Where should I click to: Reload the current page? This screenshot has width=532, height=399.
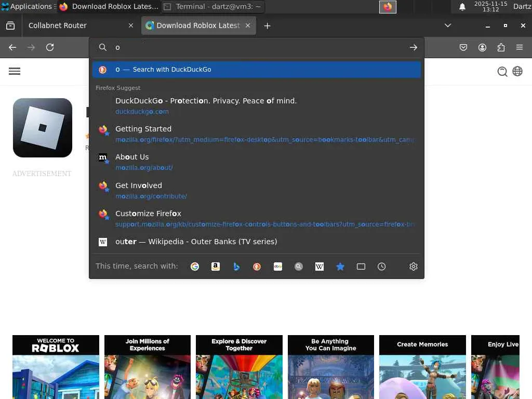(x=50, y=47)
